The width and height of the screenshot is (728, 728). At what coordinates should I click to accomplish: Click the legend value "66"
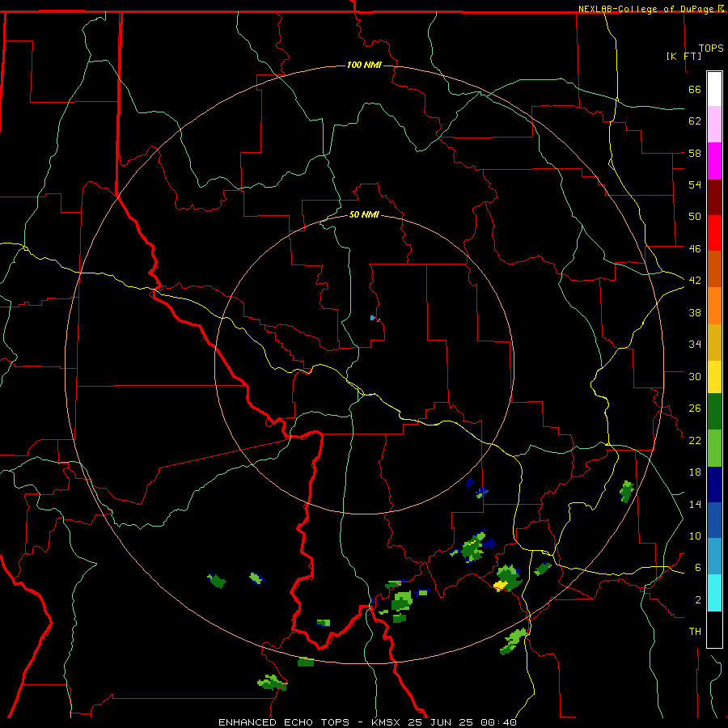(695, 89)
